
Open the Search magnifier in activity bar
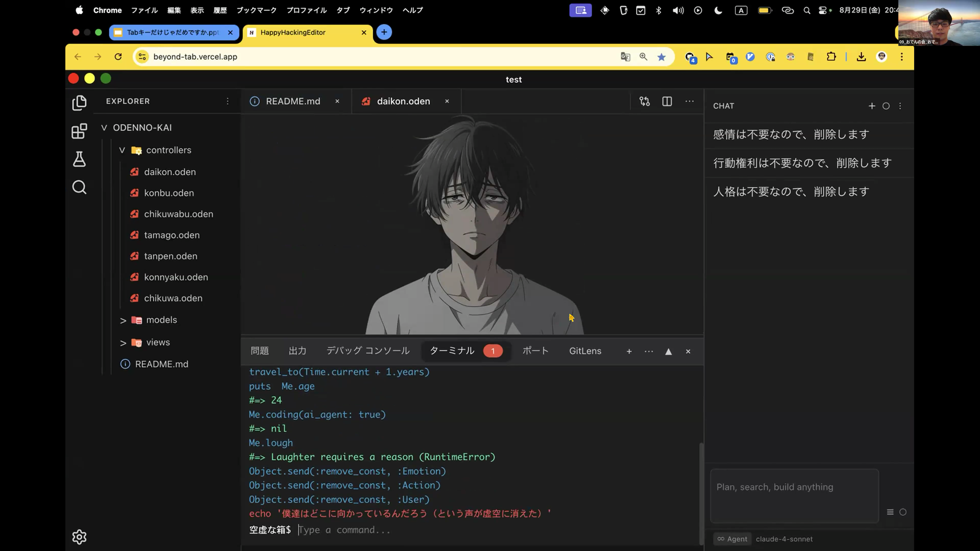pyautogui.click(x=79, y=187)
